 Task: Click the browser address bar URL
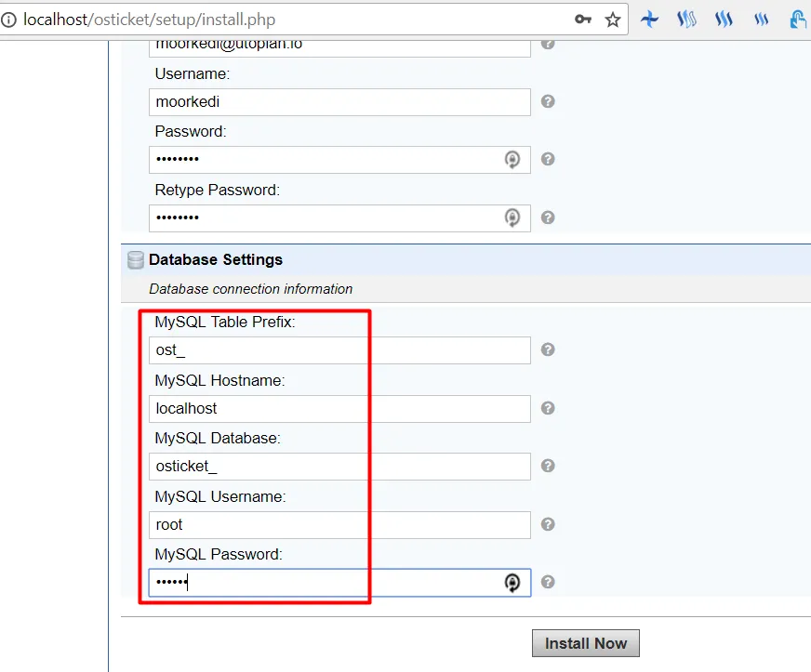pos(150,20)
